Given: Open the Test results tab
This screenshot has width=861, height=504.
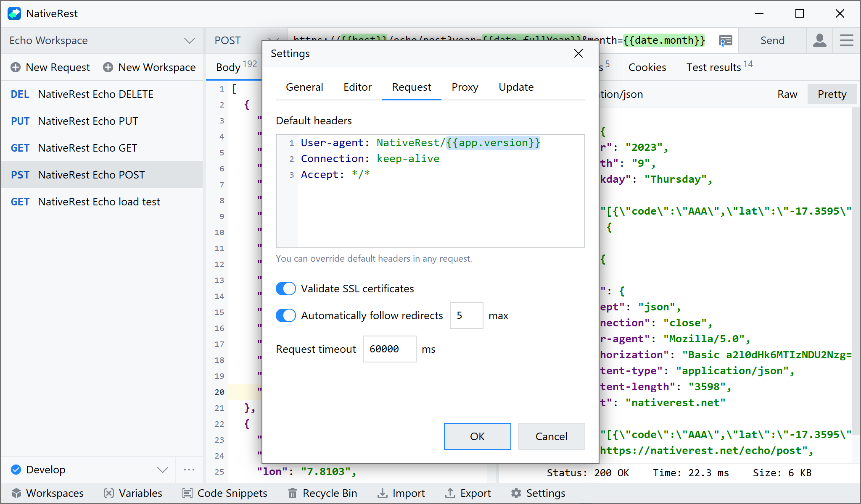Looking at the screenshot, I should point(719,67).
